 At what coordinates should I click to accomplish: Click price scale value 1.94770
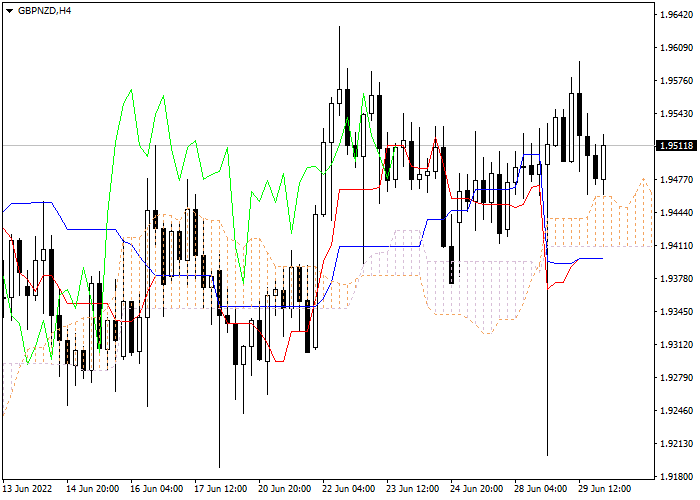pyautogui.click(x=676, y=180)
